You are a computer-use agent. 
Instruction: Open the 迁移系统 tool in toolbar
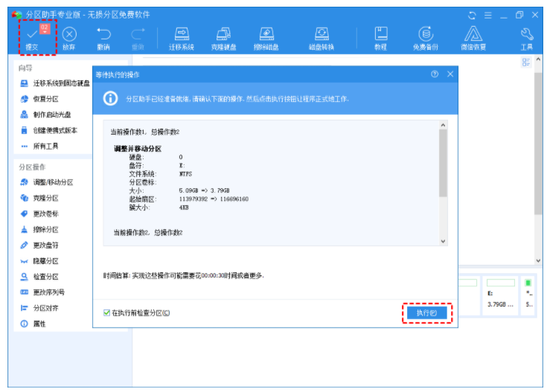[182, 37]
